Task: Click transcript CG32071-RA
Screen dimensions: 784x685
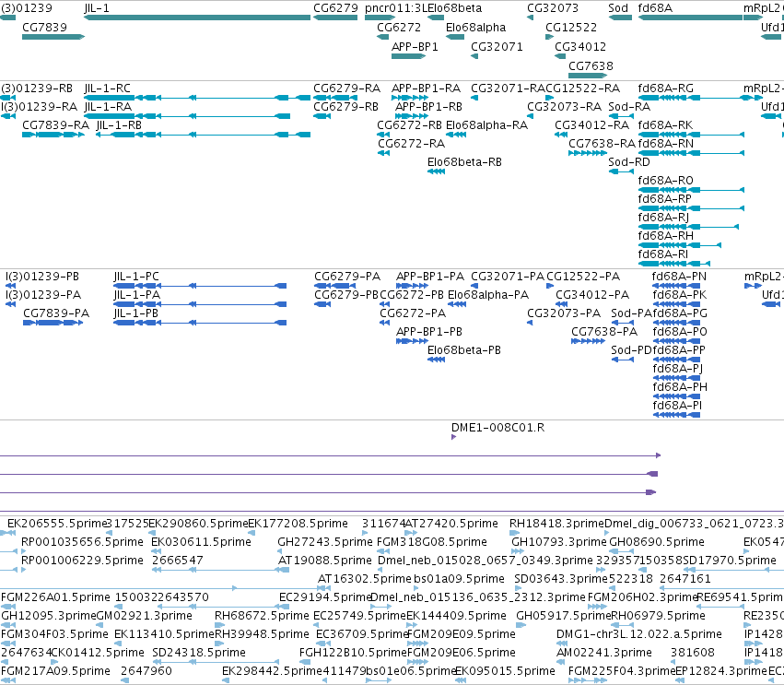Action: (x=508, y=89)
